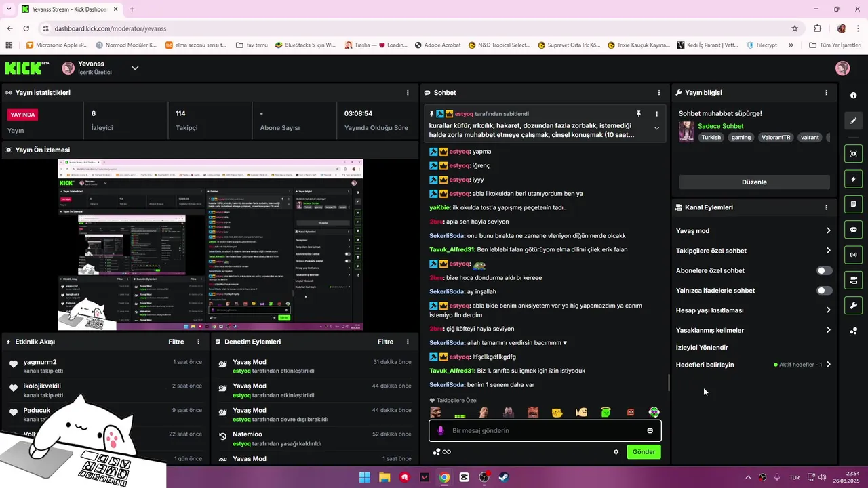This screenshot has width=868, height=488.
Task: Open Sohbet panel three-dot menu
Action: [659, 92]
